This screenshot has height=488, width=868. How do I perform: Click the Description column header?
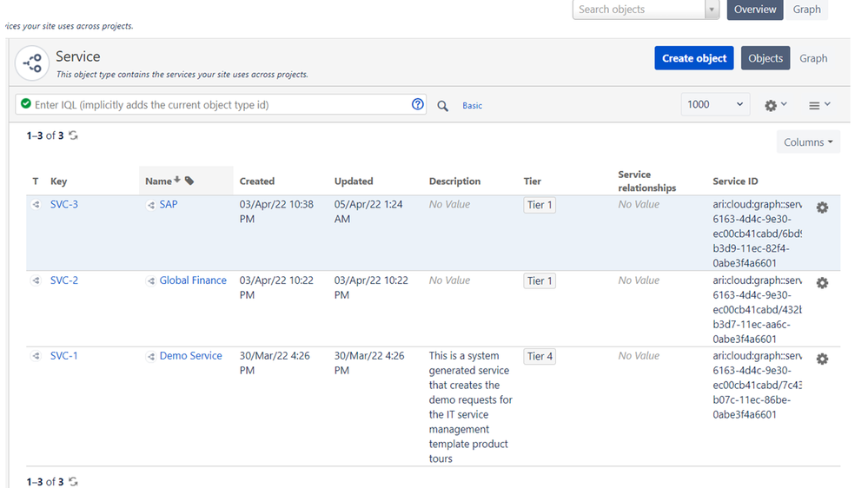pos(455,181)
